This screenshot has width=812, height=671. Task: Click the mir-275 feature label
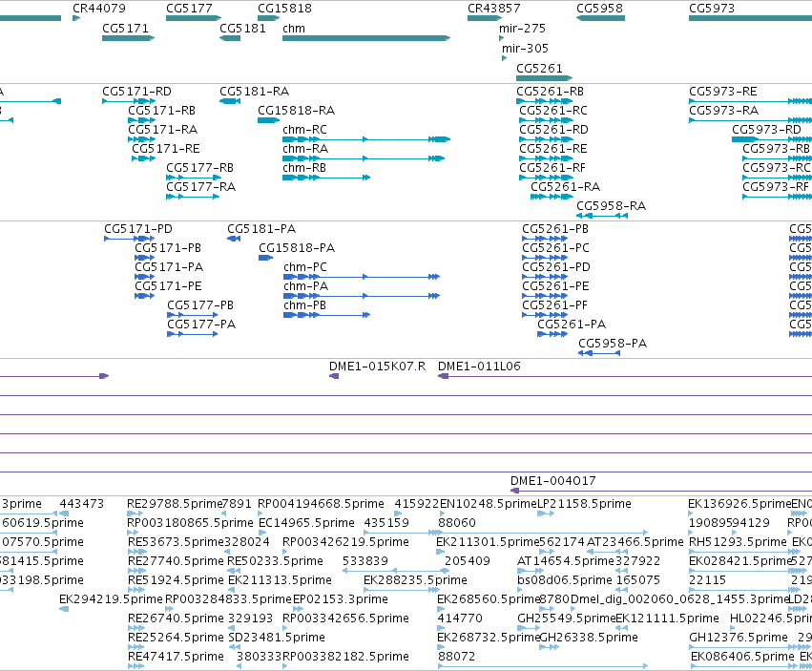point(522,29)
